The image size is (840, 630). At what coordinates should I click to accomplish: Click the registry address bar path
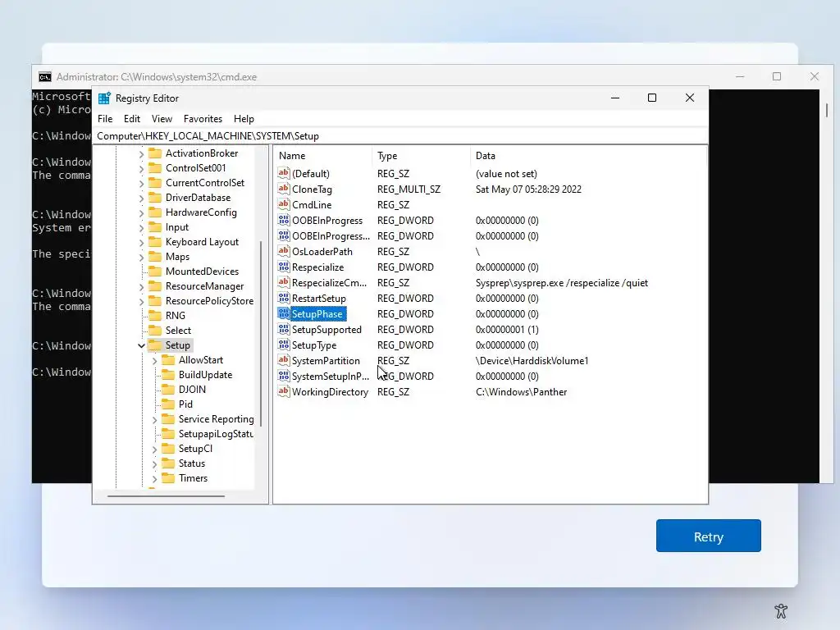click(x=402, y=136)
